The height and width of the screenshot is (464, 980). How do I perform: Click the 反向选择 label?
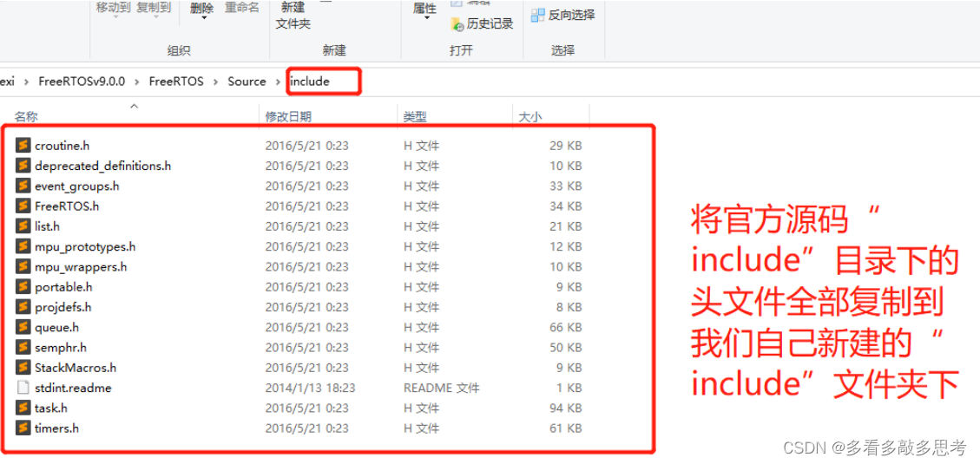571,15
